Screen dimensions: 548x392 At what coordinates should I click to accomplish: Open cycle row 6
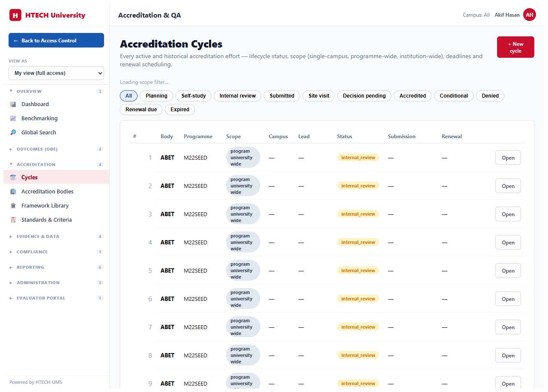(508, 299)
